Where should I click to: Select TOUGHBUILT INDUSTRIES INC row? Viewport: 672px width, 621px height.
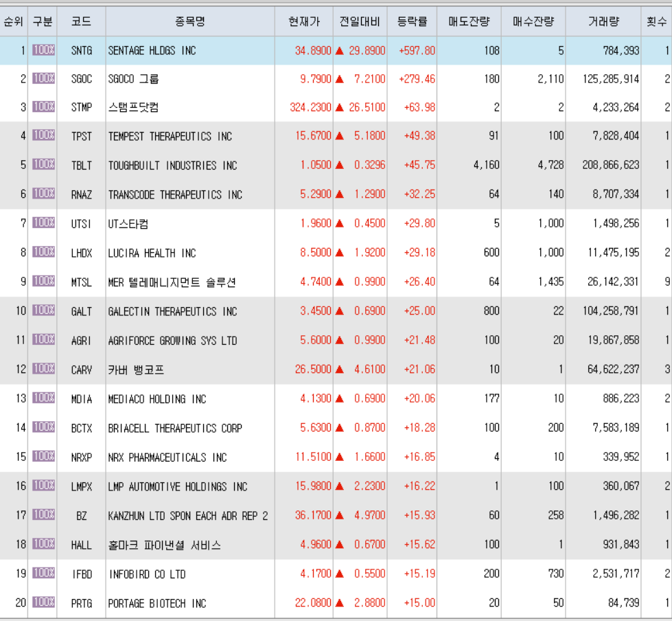pyautogui.click(x=336, y=165)
